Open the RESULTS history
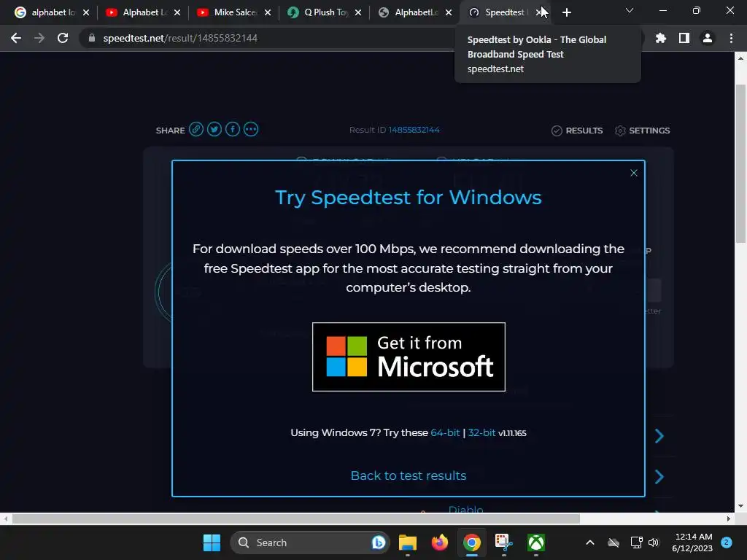This screenshot has height=560, width=747. pos(577,131)
